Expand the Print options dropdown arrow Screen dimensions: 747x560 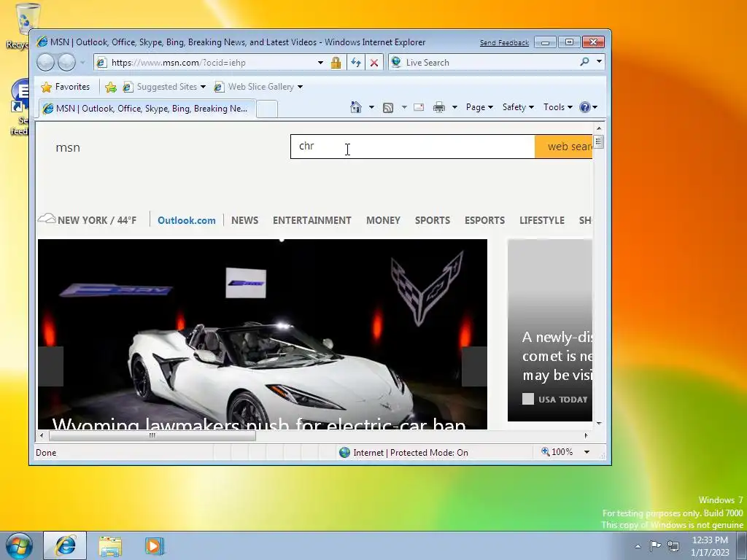pyautogui.click(x=454, y=107)
